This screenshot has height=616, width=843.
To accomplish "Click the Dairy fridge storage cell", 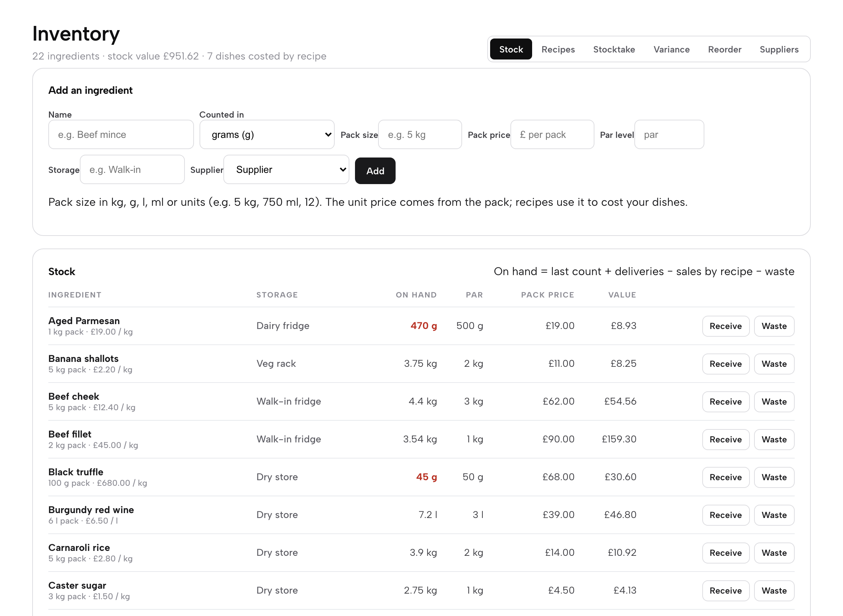I will coord(283,325).
